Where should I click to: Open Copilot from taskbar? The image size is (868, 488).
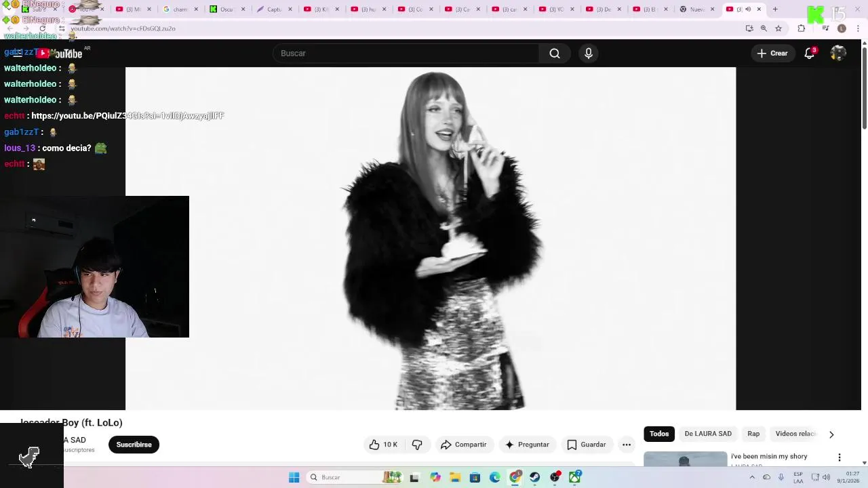(435, 477)
